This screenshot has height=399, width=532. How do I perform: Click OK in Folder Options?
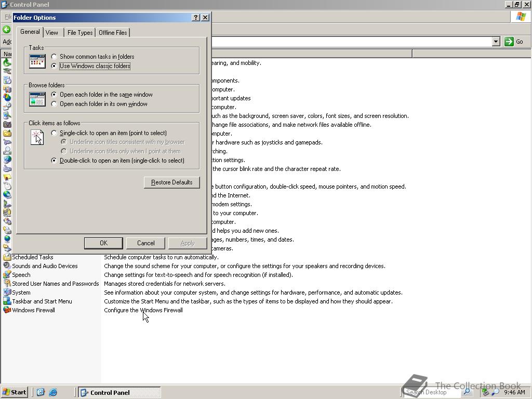coord(103,243)
